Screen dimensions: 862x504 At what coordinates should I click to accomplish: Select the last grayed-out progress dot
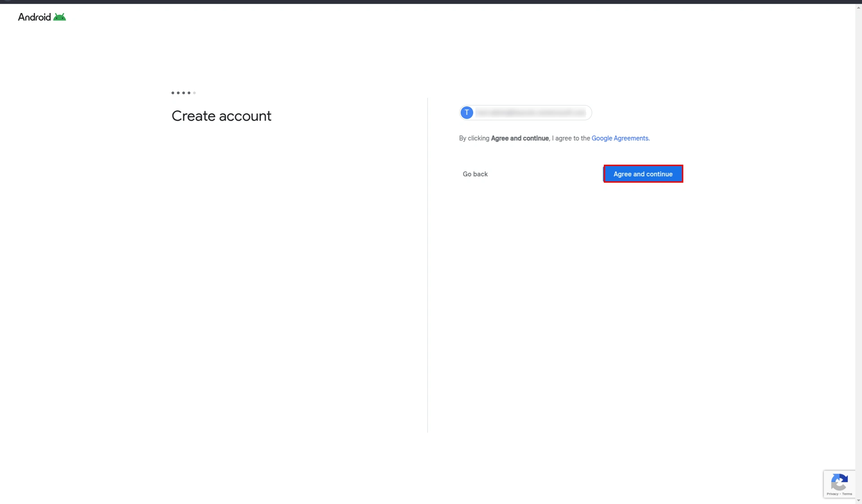tap(194, 93)
